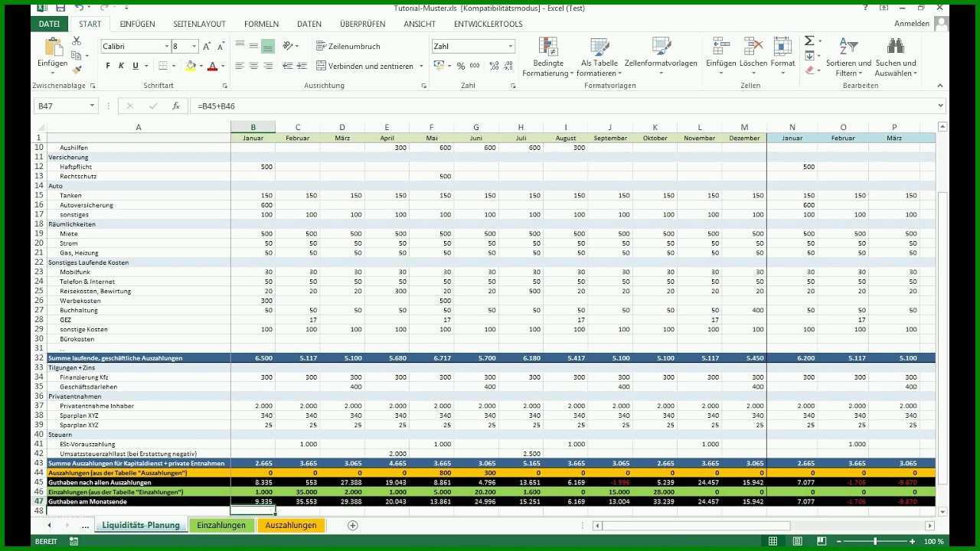Screen dimensions: 980x551
Task: Toggle Zeilenumbruch wrap text
Action: pos(348,47)
